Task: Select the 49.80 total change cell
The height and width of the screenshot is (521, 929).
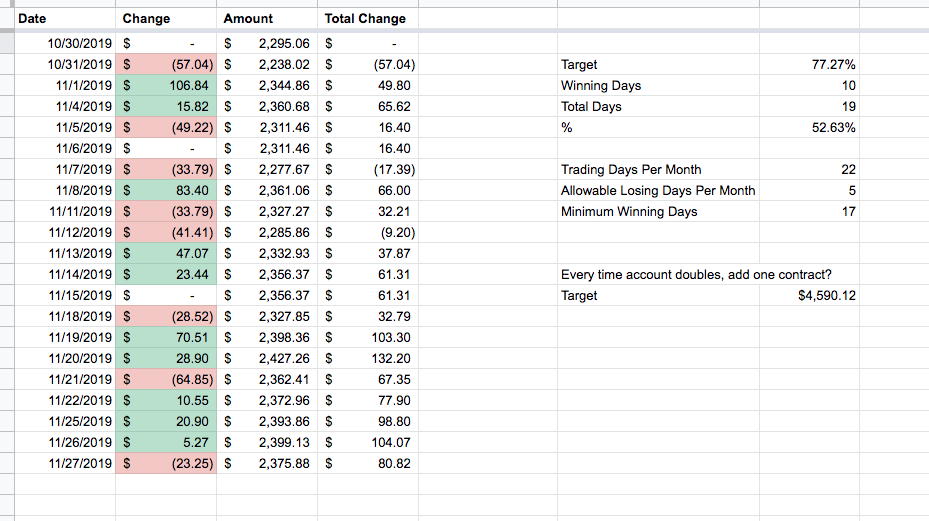Action: 368,85
